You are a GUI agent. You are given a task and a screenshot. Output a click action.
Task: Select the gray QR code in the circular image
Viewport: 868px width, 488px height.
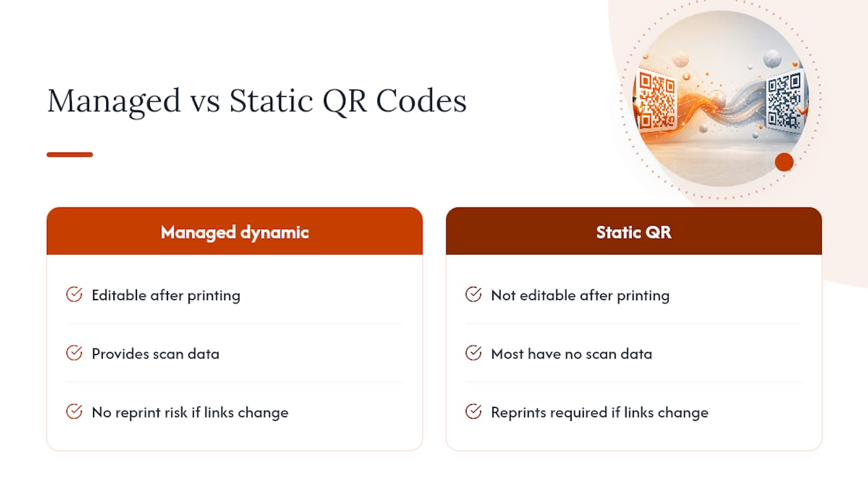point(786,100)
